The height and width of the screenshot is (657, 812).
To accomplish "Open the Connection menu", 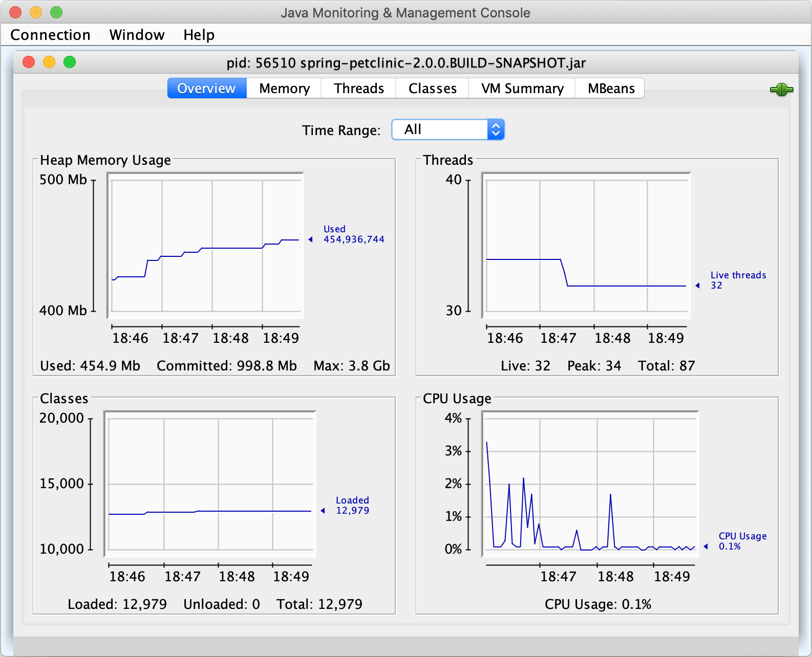I will point(50,35).
